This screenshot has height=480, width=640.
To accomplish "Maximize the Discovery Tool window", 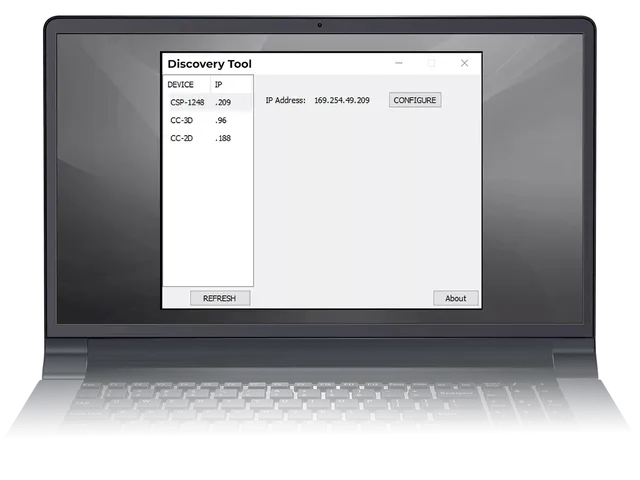I will pos(431,63).
